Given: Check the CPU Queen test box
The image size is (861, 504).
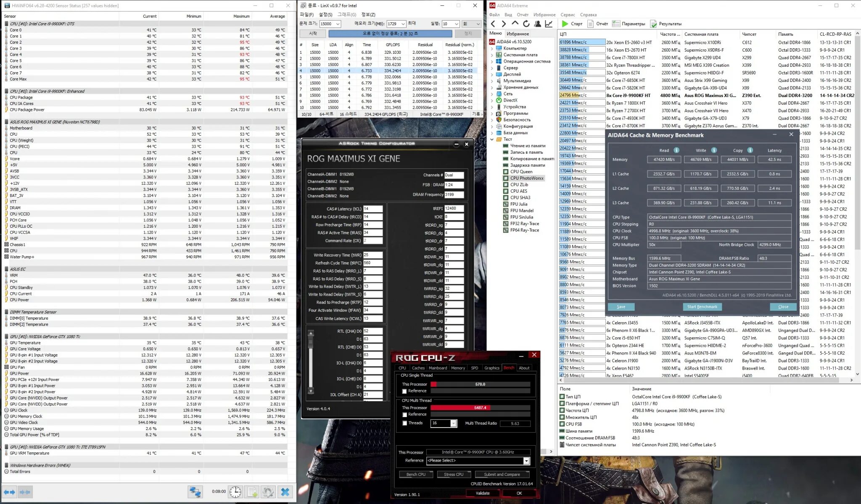Looking at the screenshot, I should [x=506, y=171].
